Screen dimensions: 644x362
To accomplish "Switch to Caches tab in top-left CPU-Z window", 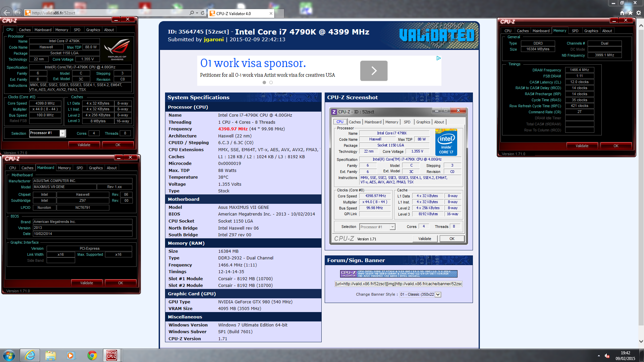I will click(24, 30).
